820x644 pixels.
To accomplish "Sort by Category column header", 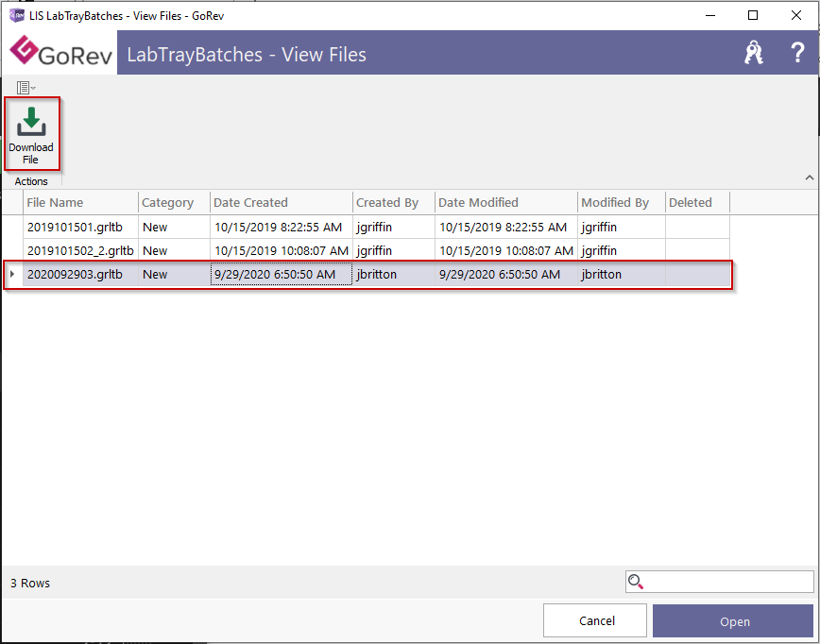I will coord(174,202).
